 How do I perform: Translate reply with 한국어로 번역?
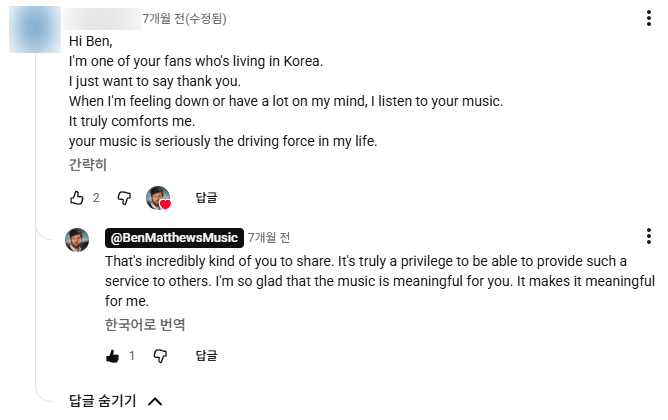pyautogui.click(x=145, y=325)
